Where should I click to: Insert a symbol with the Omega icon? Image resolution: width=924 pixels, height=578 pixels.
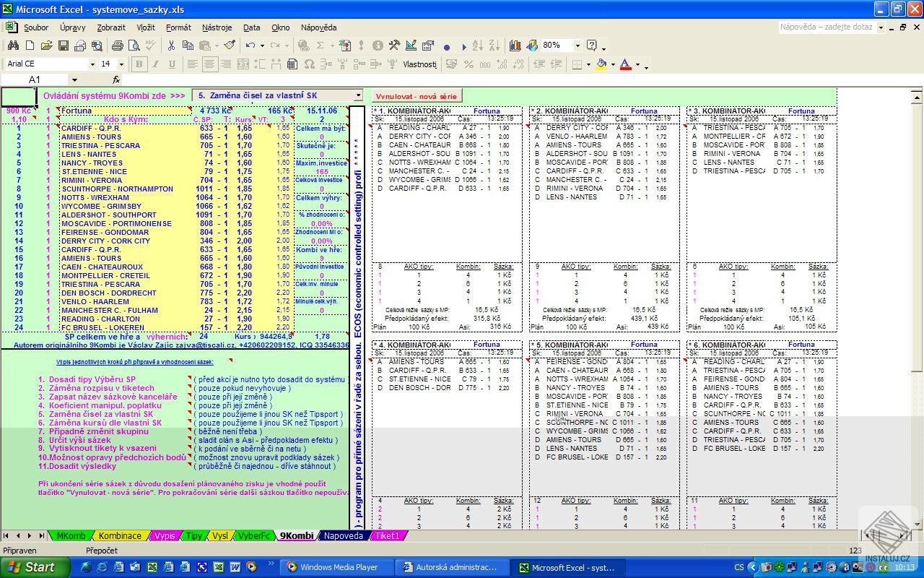click(x=309, y=64)
